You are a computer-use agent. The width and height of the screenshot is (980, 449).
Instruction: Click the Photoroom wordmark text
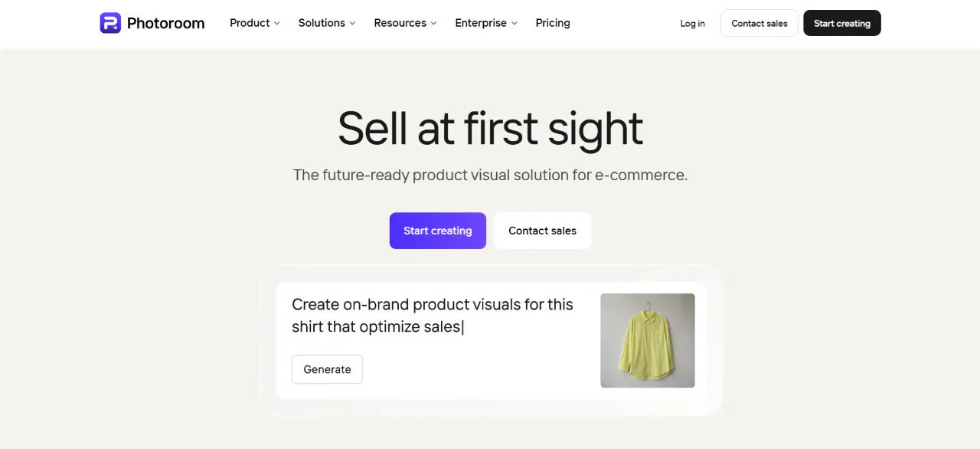tap(165, 23)
